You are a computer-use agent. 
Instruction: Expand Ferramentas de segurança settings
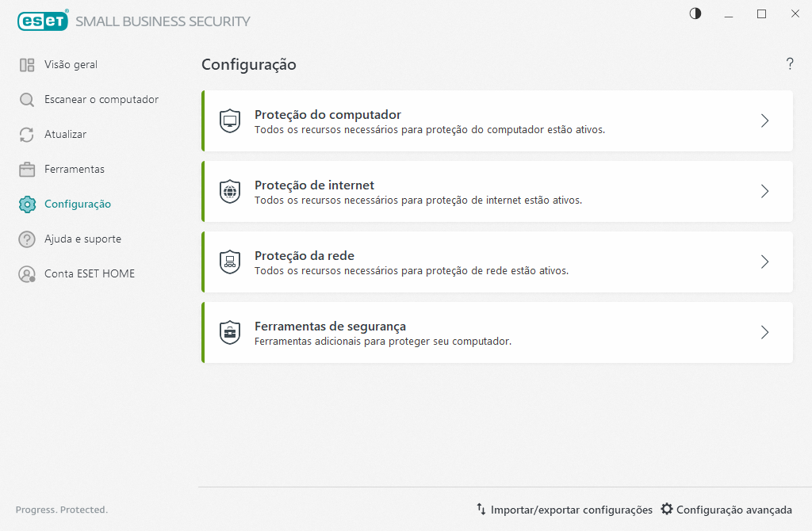764,332
